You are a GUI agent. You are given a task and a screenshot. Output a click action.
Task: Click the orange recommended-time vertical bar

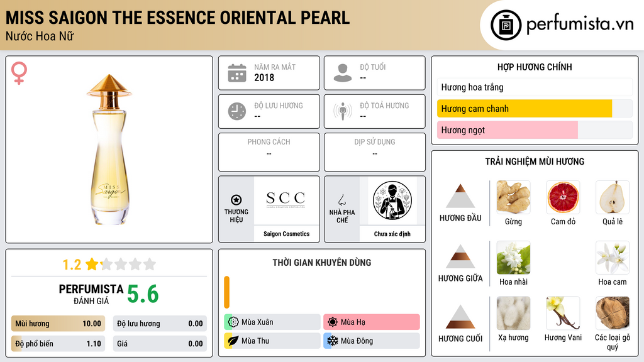coord(226,292)
